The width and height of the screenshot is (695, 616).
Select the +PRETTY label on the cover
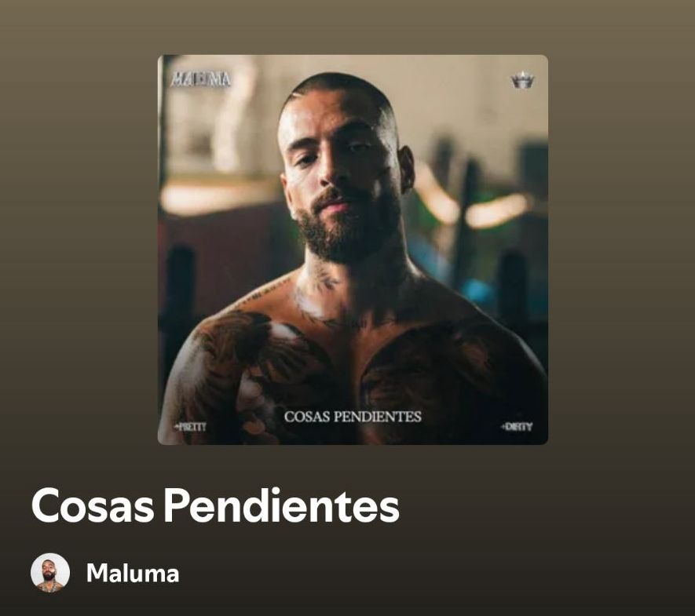(190, 427)
